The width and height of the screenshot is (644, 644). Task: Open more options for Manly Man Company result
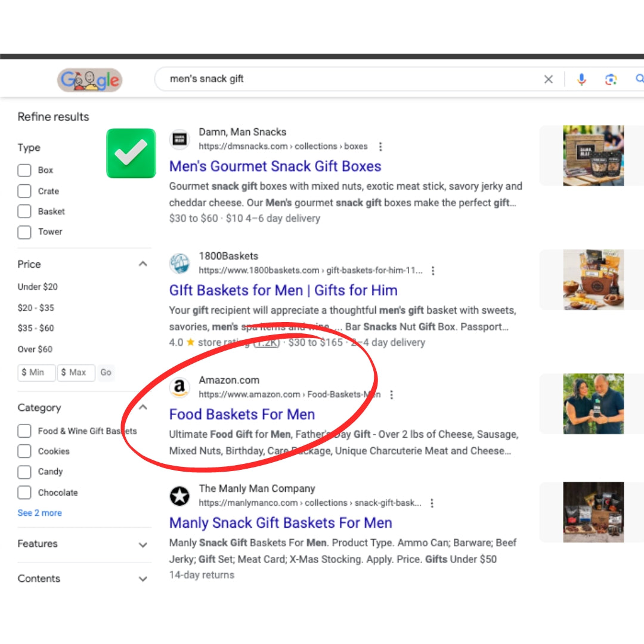point(432,503)
